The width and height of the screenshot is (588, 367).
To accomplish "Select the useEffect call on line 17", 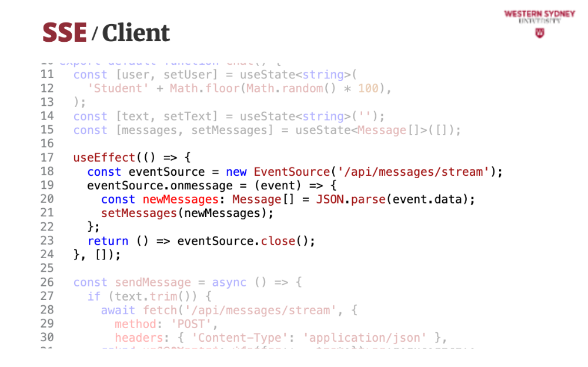I will (97, 158).
